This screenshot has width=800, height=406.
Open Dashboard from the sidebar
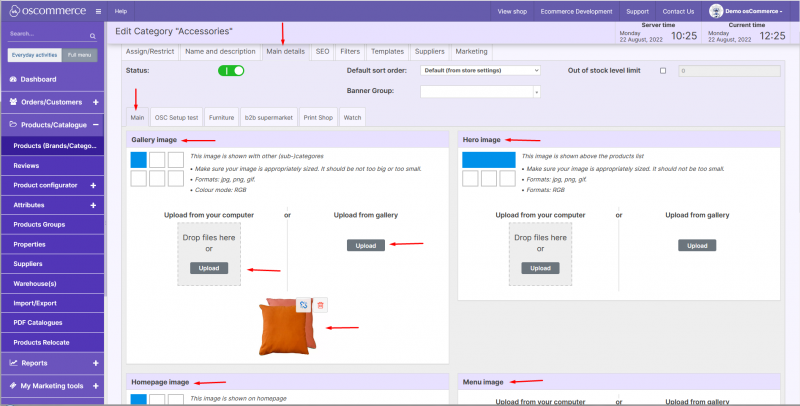pos(38,78)
